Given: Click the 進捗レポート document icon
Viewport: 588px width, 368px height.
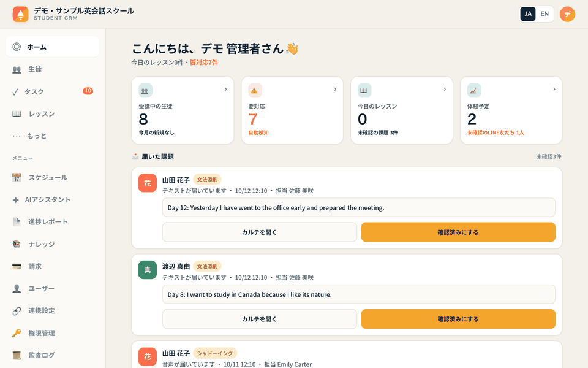Looking at the screenshot, I should tap(17, 222).
